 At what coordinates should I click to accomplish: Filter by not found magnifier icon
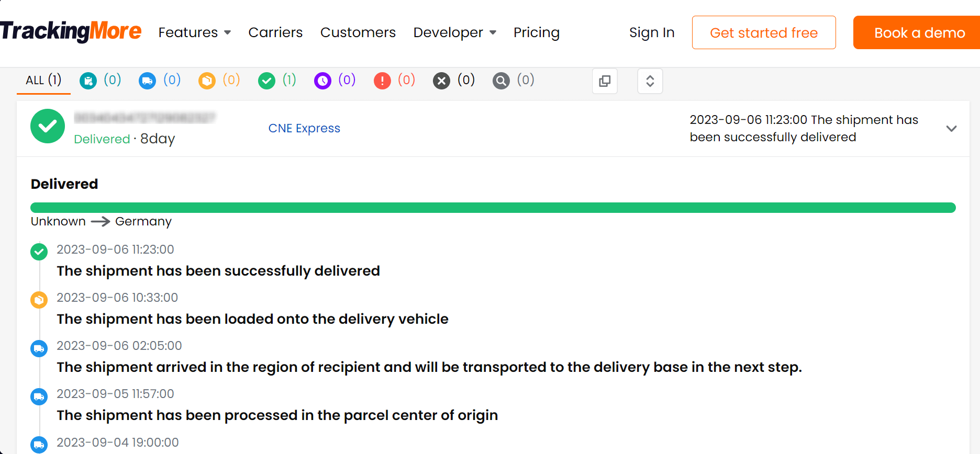click(x=502, y=81)
